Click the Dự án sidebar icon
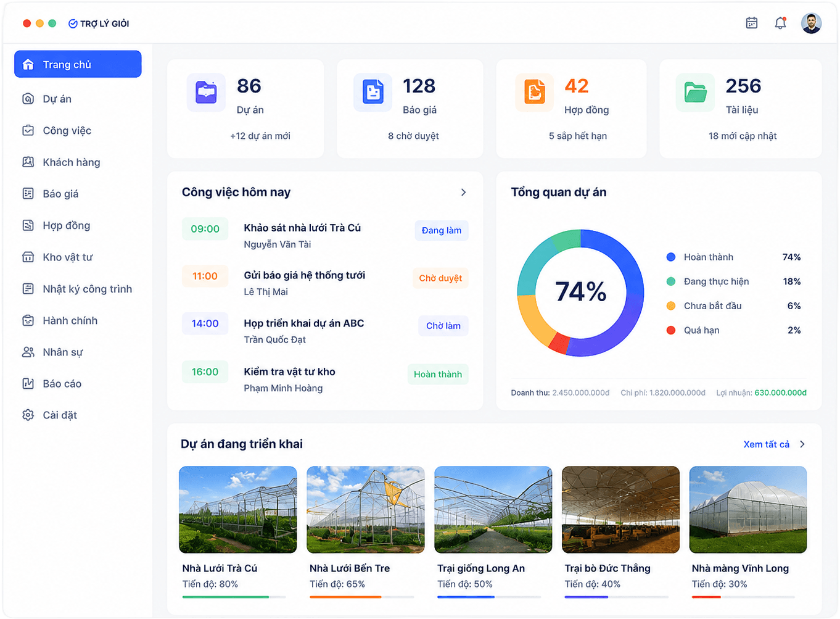This screenshot has width=840, height=619. pos(28,99)
